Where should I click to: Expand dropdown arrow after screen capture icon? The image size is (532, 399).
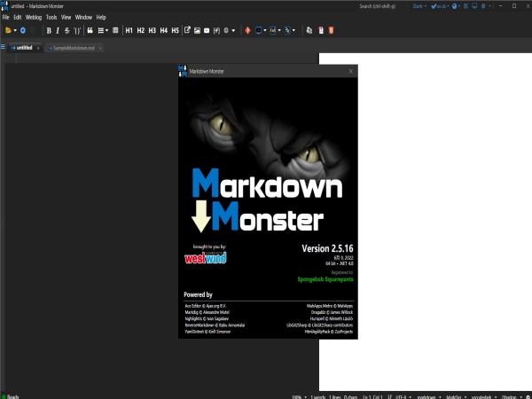point(265,30)
